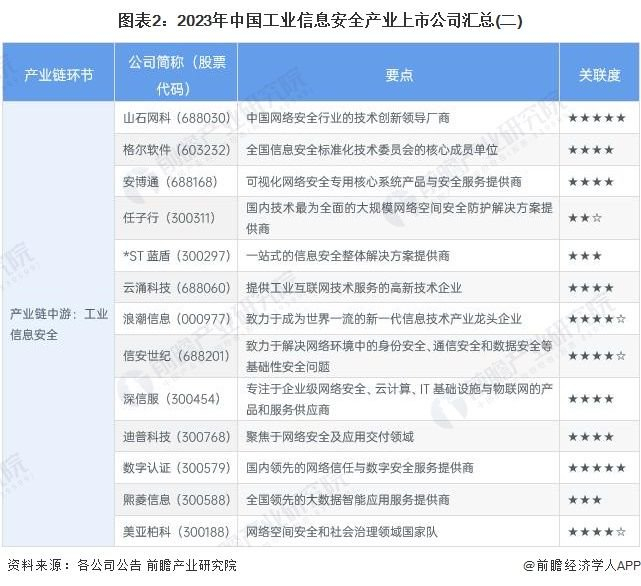Screen dimensions: 641x586
Task: Click the chart title '图表2：2023年中国工业信息安全产业上市公司汇总(二)'
Action: 320,20
